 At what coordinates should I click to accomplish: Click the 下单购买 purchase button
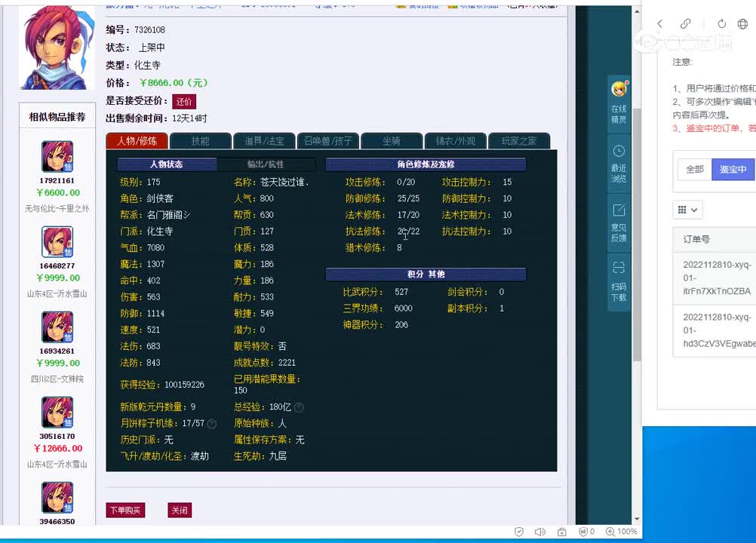pos(125,511)
